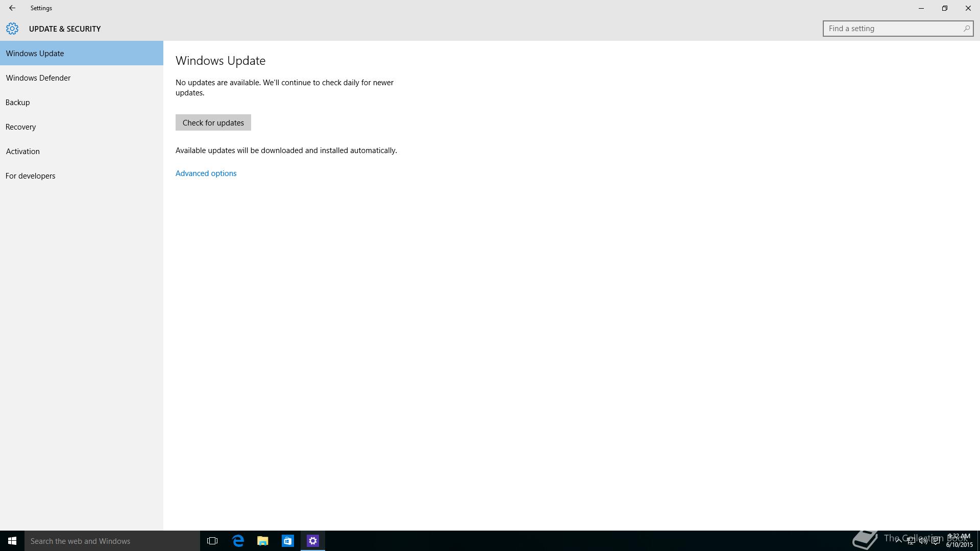Click the taskbar clock and date
Screen dimensions: 980x551
959,541
